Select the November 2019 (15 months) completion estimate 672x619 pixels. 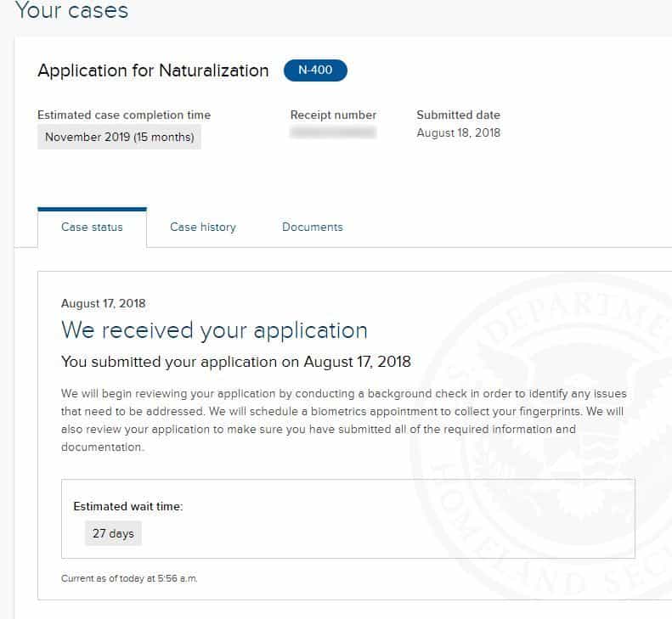coord(119,137)
